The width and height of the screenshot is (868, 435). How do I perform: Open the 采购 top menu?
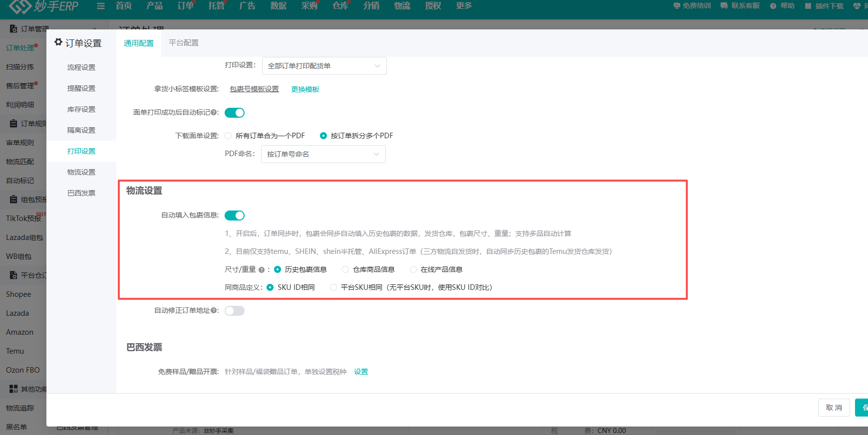pyautogui.click(x=309, y=6)
